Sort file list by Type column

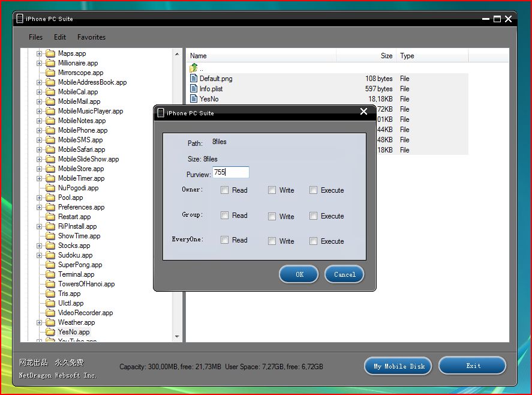coord(432,56)
